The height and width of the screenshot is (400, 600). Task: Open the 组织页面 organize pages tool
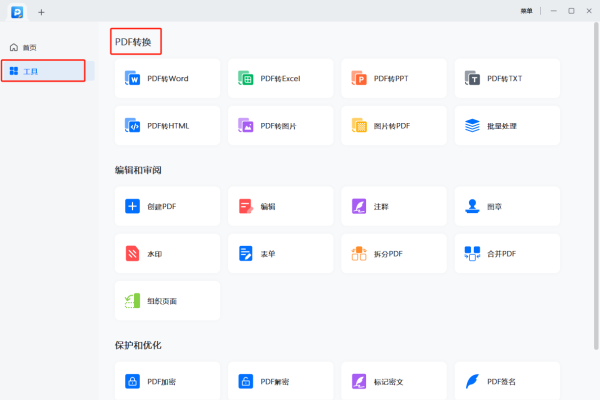(x=167, y=301)
